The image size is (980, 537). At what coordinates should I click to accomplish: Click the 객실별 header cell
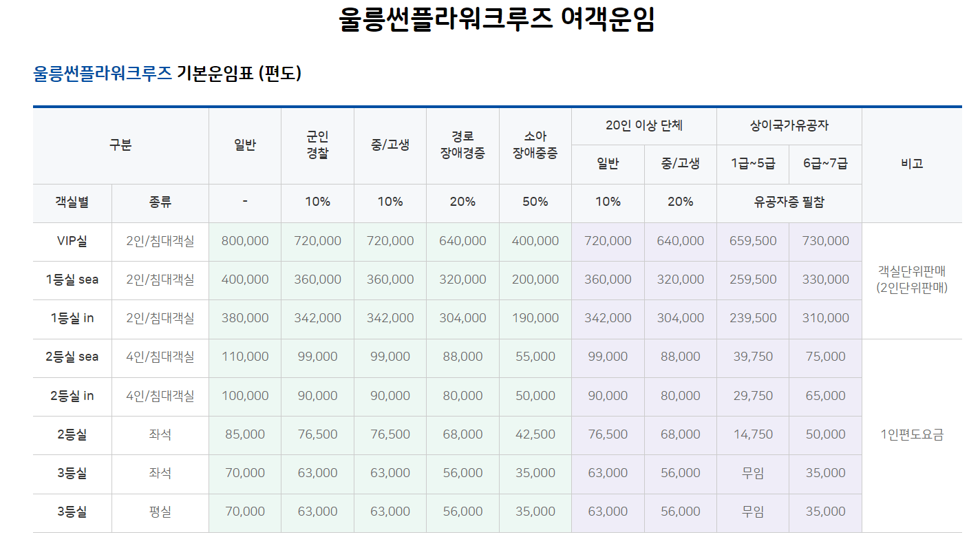click(x=72, y=202)
